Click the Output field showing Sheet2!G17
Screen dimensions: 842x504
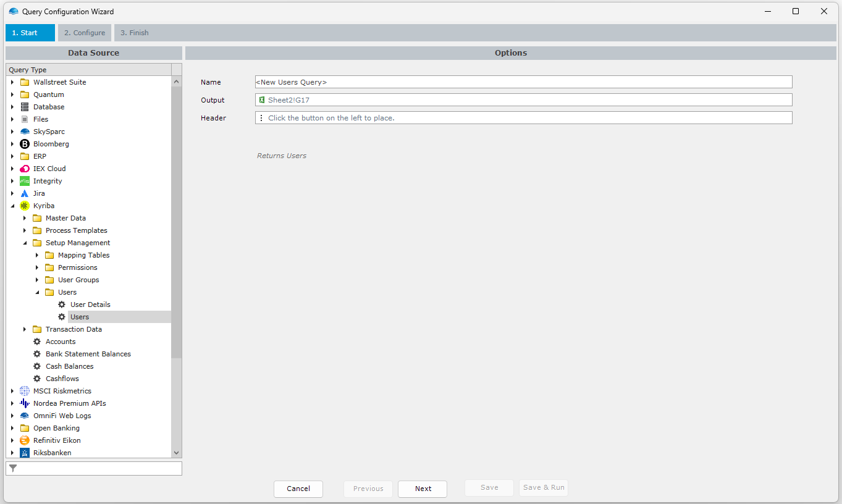pyautogui.click(x=523, y=99)
